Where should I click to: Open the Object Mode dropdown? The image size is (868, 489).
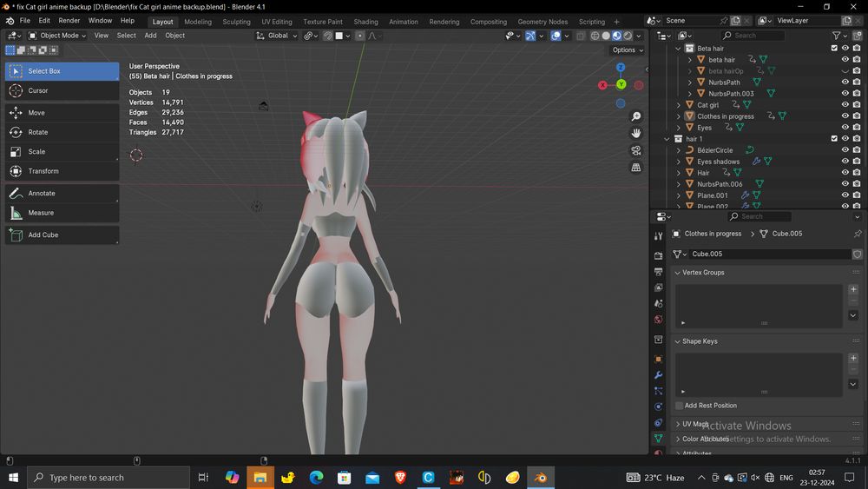click(57, 36)
